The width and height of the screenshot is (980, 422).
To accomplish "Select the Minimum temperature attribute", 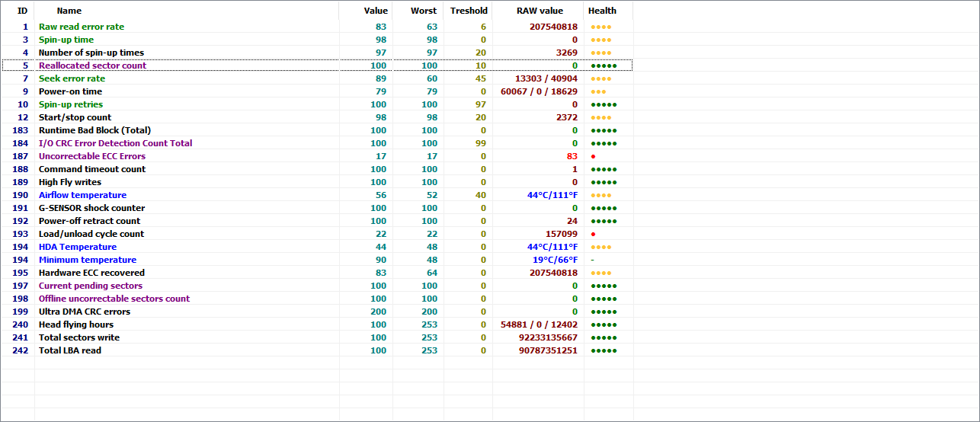I will 317,260.
